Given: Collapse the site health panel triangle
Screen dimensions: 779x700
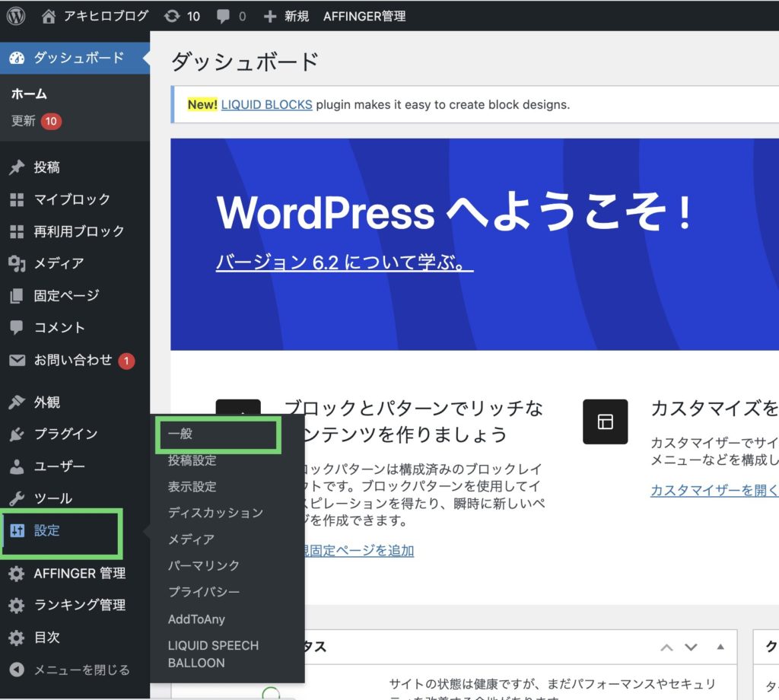Looking at the screenshot, I should pos(720,647).
